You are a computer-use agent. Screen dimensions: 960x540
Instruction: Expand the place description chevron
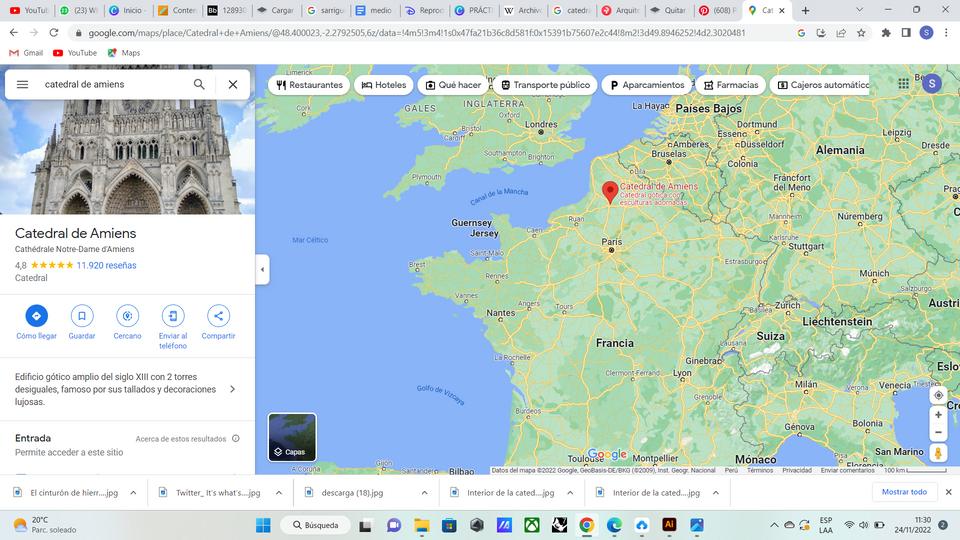click(x=233, y=389)
